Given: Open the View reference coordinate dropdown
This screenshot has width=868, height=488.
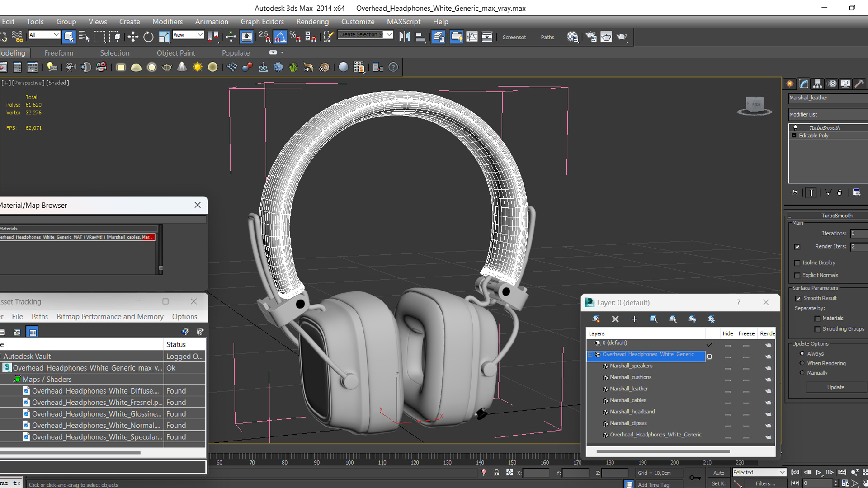Looking at the screenshot, I should point(188,35).
